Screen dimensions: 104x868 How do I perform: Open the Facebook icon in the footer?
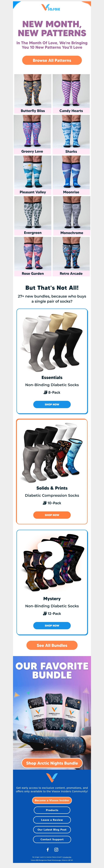47,850
